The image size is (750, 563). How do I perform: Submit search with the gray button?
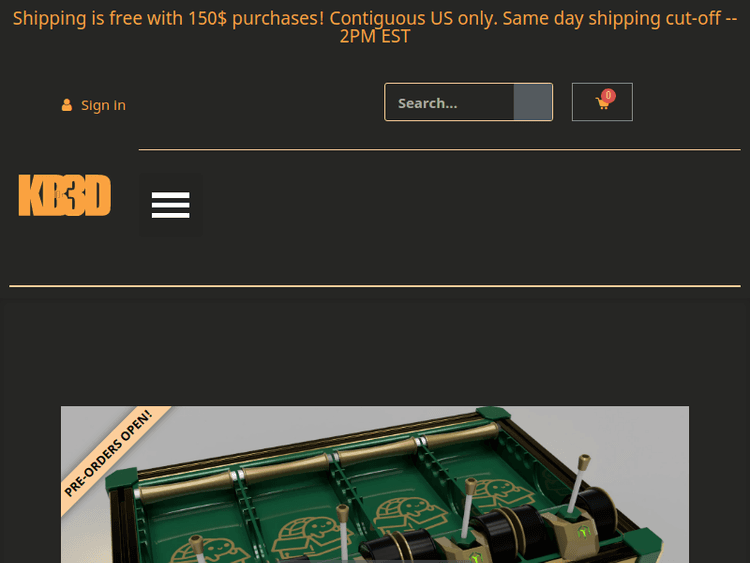tap(532, 102)
